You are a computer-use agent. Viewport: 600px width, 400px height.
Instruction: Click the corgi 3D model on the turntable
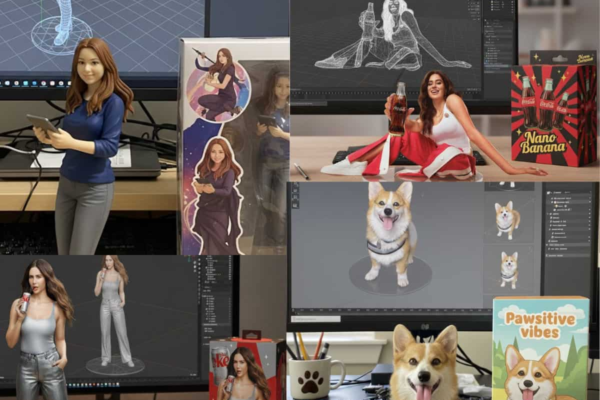tap(388, 233)
